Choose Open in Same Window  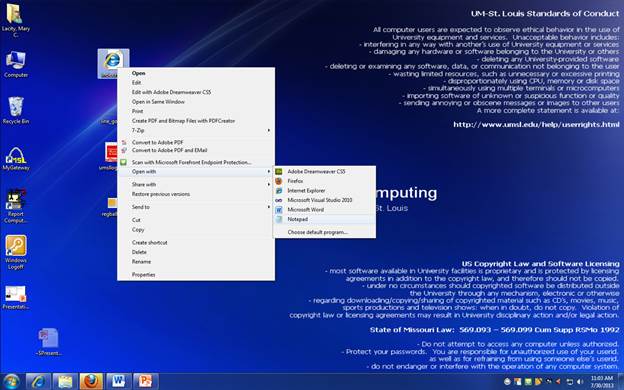click(195, 102)
